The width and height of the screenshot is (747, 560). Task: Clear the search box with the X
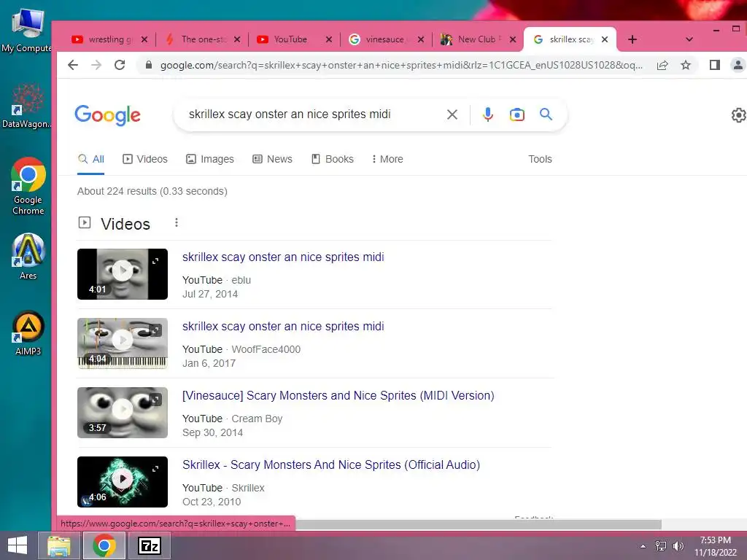coord(452,114)
